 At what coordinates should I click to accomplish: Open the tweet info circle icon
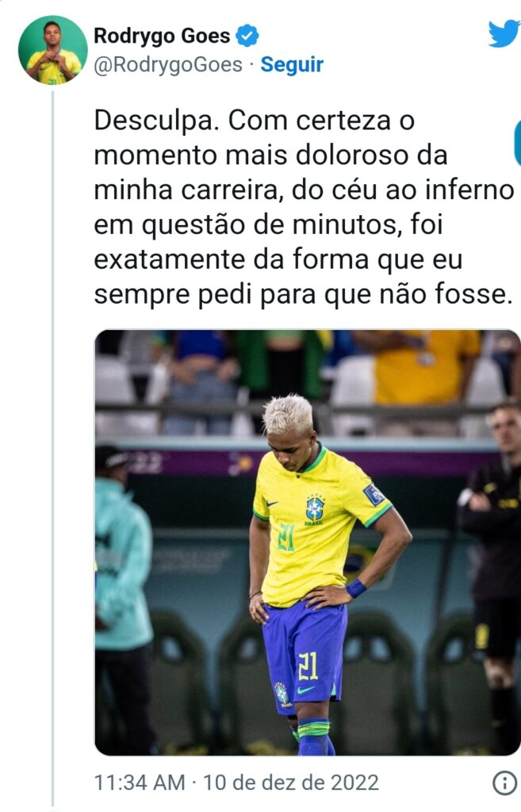point(504,783)
